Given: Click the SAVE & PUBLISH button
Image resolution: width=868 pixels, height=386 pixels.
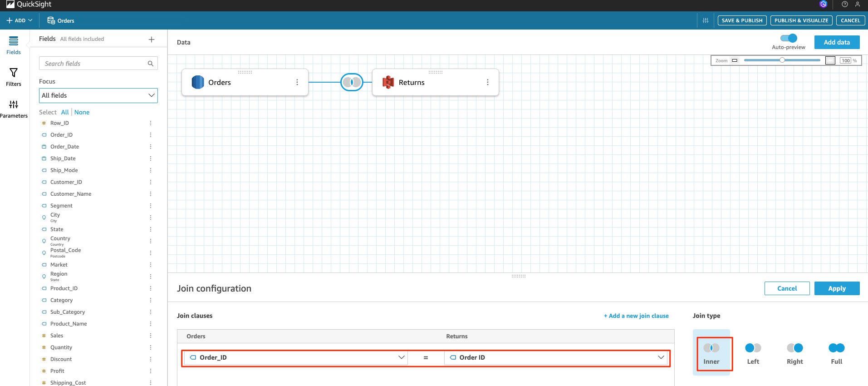Looking at the screenshot, I should 742,20.
